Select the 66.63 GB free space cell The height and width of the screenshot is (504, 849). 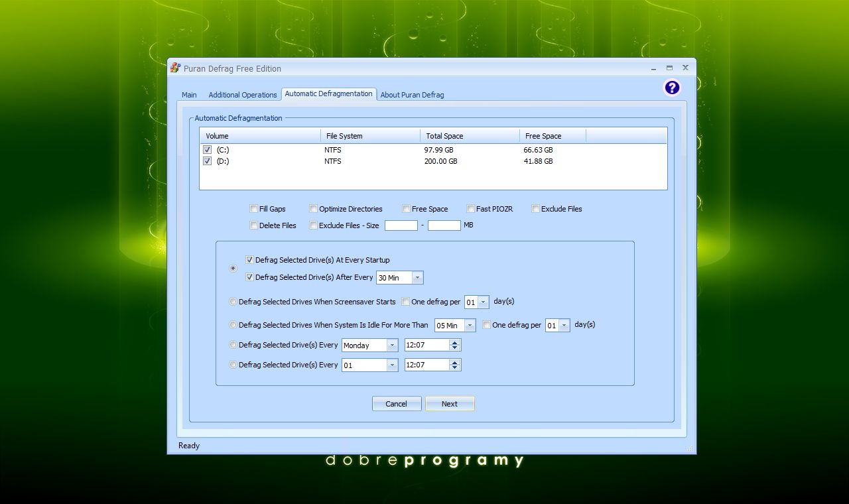(538, 150)
